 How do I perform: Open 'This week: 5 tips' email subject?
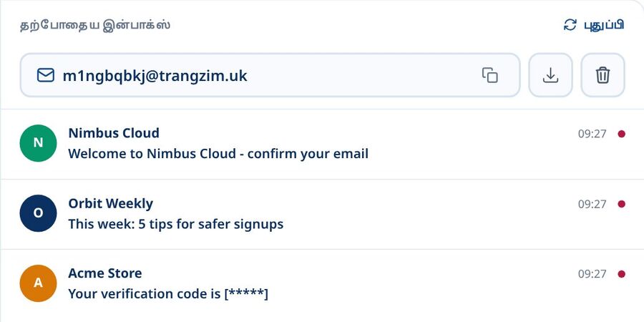[176, 224]
